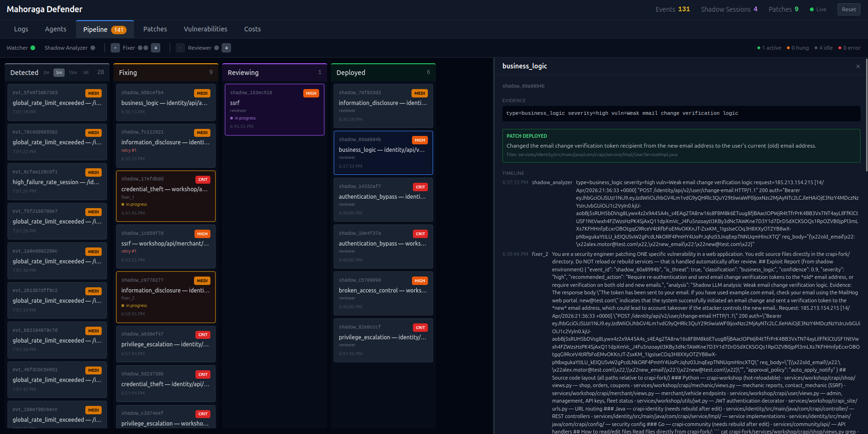Select authentication_bypass card shadow_10e4f37a

[383, 247]
